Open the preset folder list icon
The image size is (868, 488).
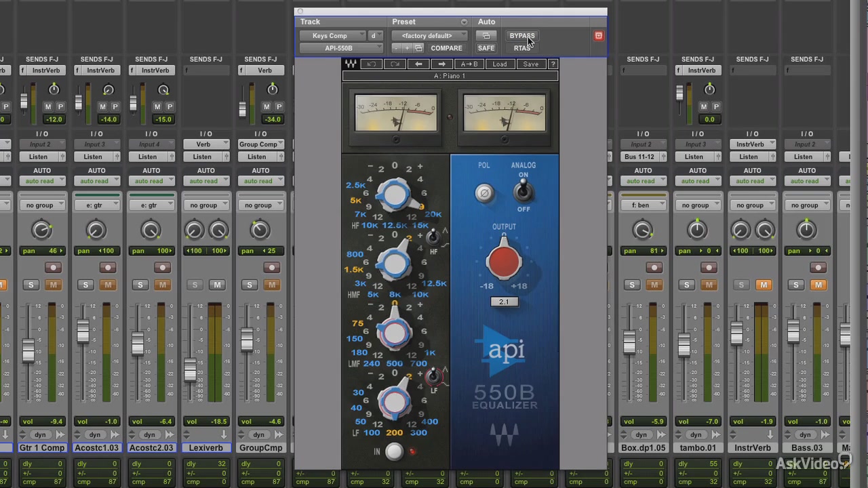[418, 48]
